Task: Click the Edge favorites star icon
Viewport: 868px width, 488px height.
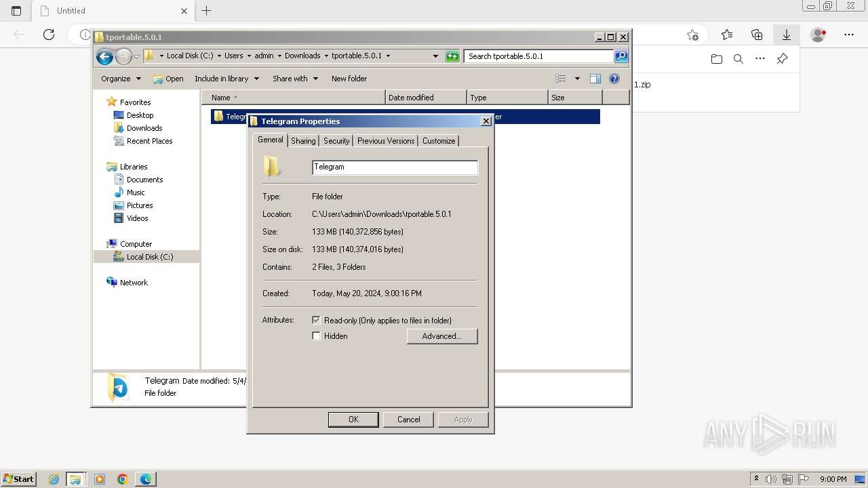Action: [727, 35]
